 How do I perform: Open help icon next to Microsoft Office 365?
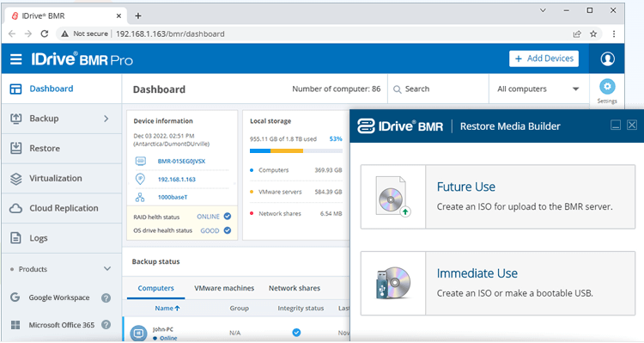pos(106,324)
